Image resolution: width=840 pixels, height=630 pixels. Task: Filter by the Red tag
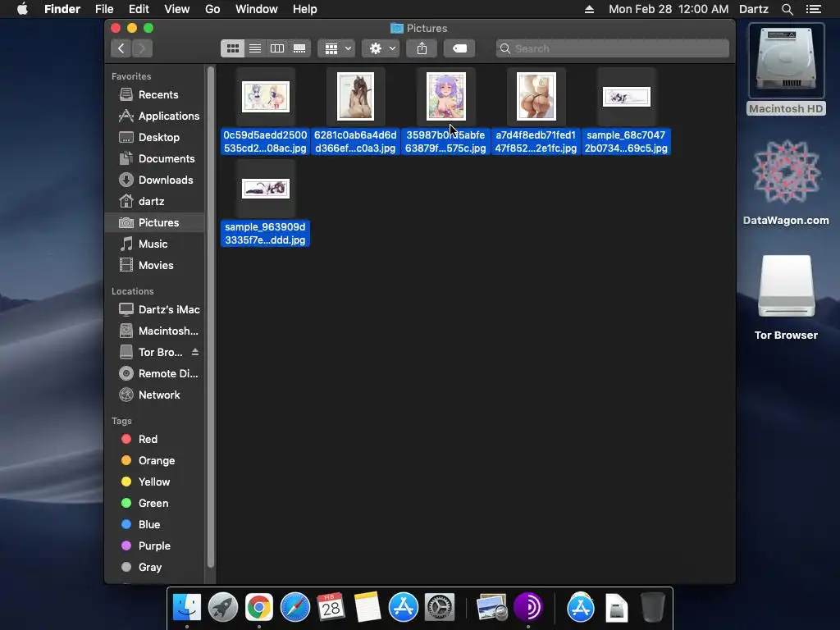point(155,440)
